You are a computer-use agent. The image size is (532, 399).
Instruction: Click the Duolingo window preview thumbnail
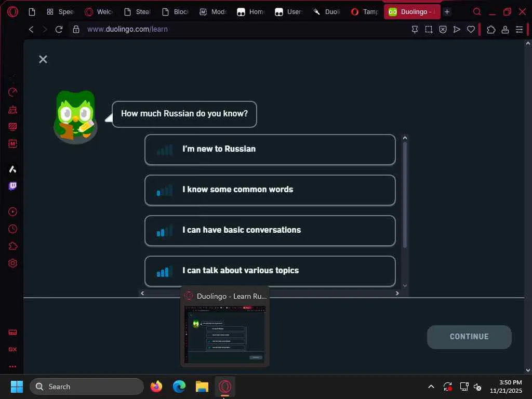pyautogui.click(x=225, y=335)
